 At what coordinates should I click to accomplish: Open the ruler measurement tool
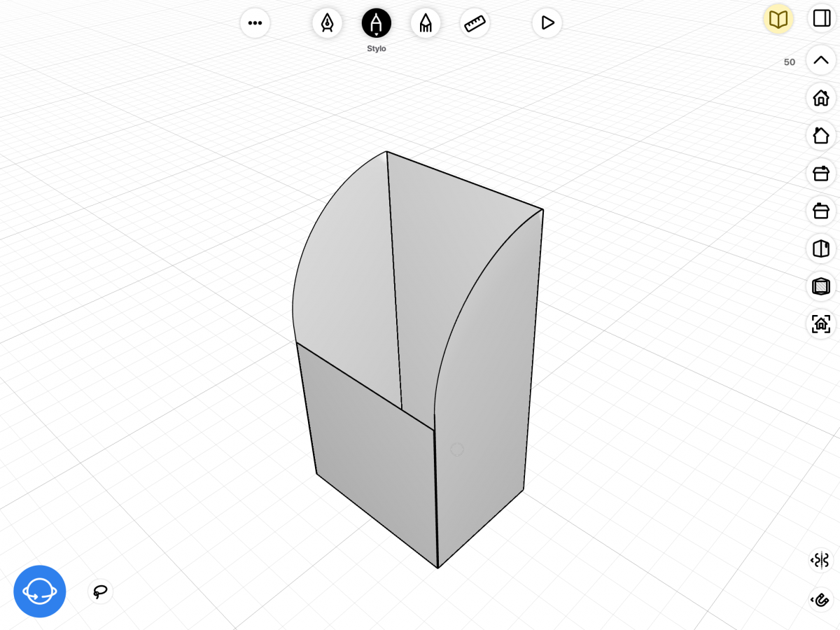tap(475, 23)
